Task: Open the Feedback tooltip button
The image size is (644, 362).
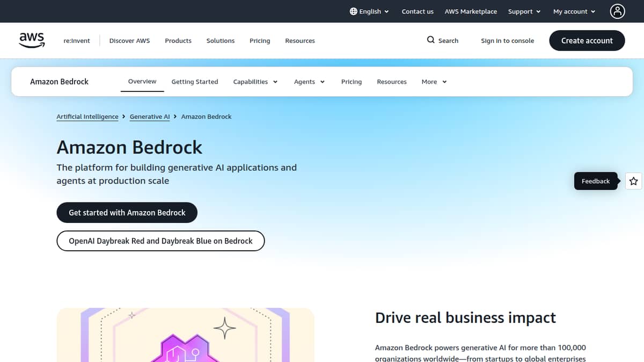Action: (x=596, y=181)
